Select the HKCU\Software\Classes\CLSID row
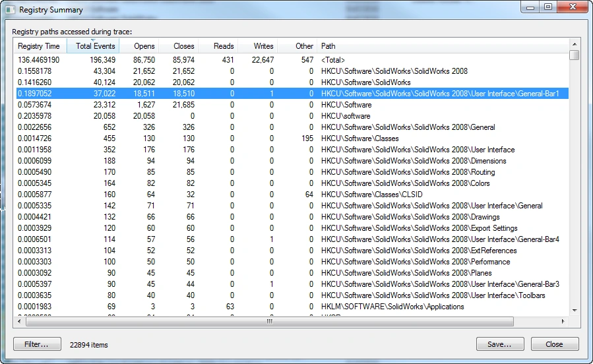 tap(292, 195)
